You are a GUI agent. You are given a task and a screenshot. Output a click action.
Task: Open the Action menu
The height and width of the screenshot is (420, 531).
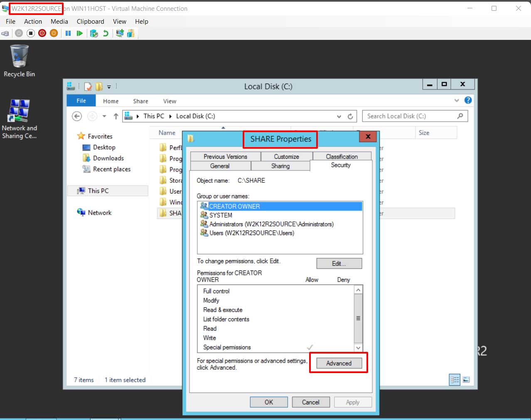point(33,21)
